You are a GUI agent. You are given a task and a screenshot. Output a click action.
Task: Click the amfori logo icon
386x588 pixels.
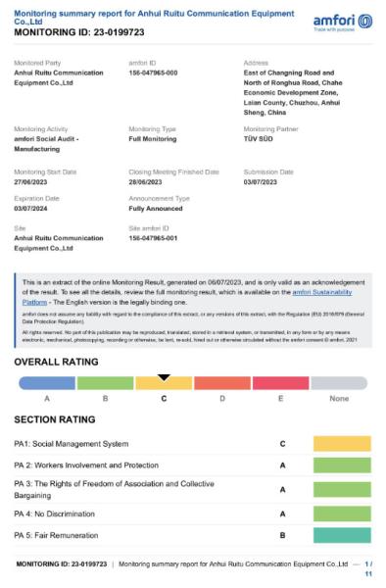365,22
